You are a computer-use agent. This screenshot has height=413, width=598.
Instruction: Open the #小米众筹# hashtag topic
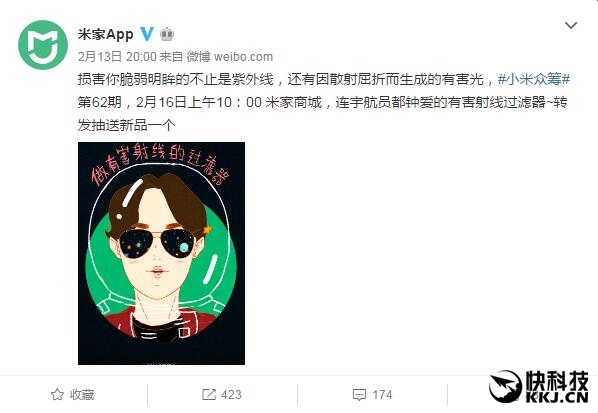534,79
